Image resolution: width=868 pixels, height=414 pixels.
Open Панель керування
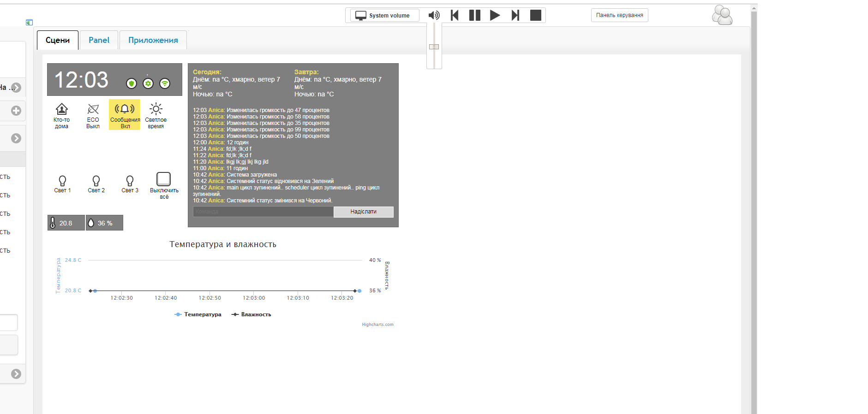click(619, 15)
